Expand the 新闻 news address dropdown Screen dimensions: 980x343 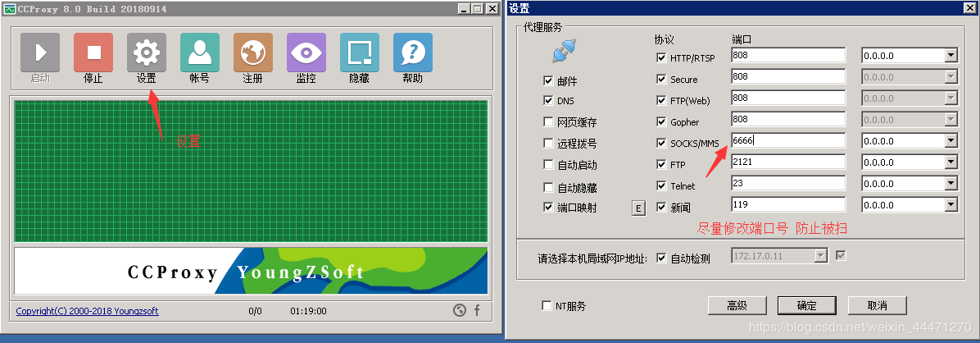pos(951,204)
